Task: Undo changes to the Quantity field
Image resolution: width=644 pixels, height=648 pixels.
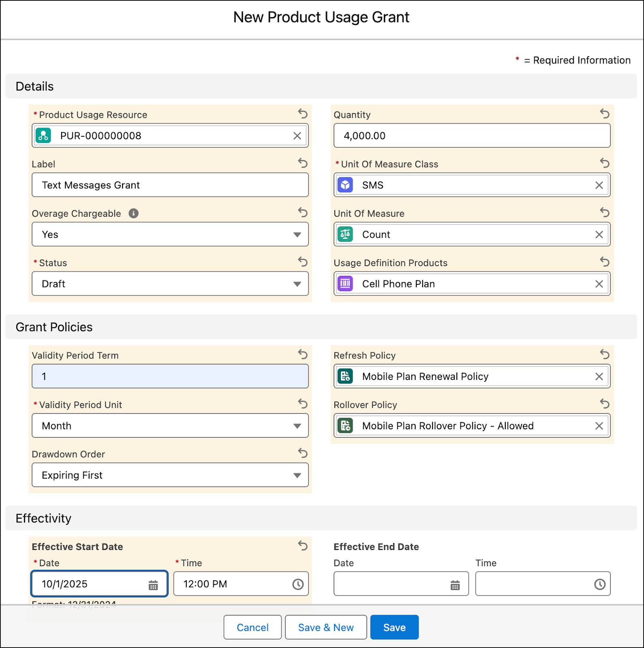Action: 605,113
